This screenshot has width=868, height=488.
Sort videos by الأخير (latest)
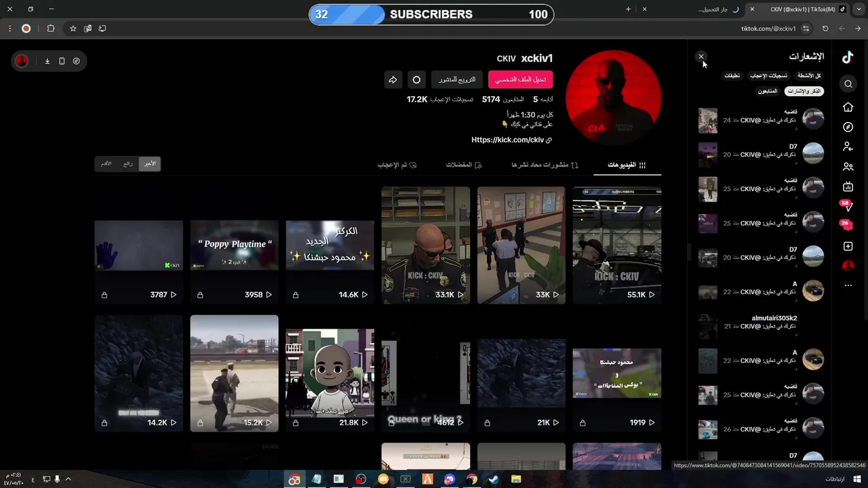click(149, 163)
